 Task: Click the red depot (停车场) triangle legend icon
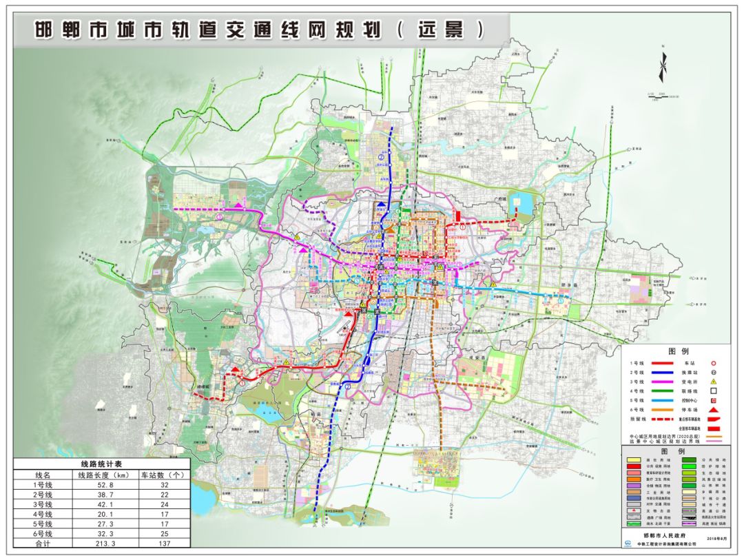tap(714, 410)
